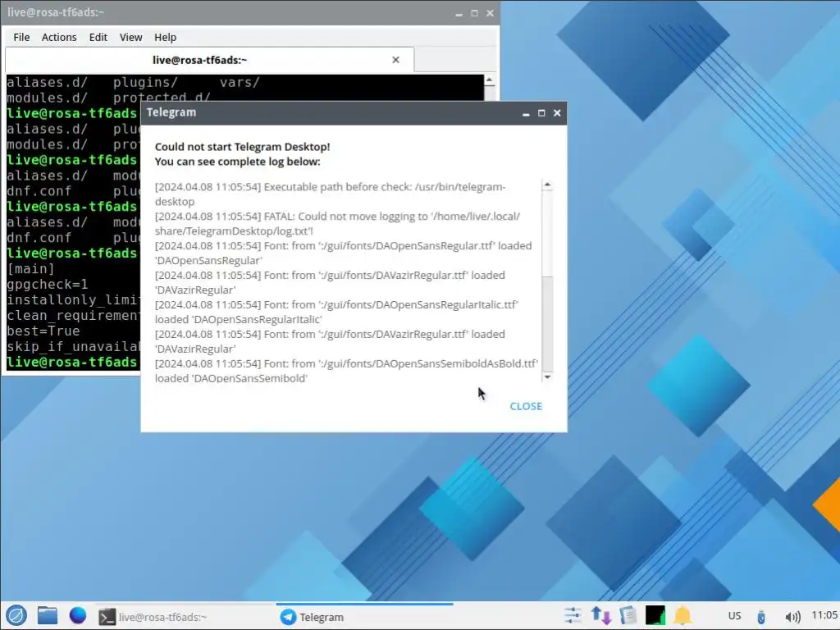
Task: Maximize the Telegram dialog window
Action: coord(541,113)
